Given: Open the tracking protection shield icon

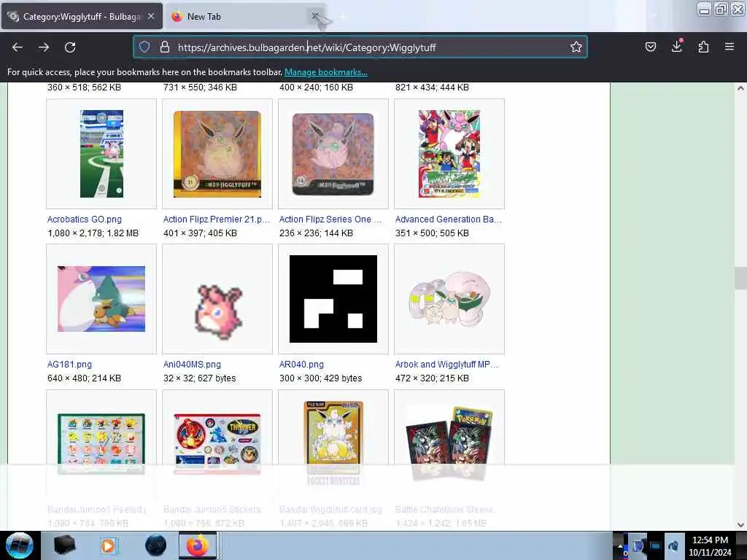Looking at the screenshot, I should point(144,47).
